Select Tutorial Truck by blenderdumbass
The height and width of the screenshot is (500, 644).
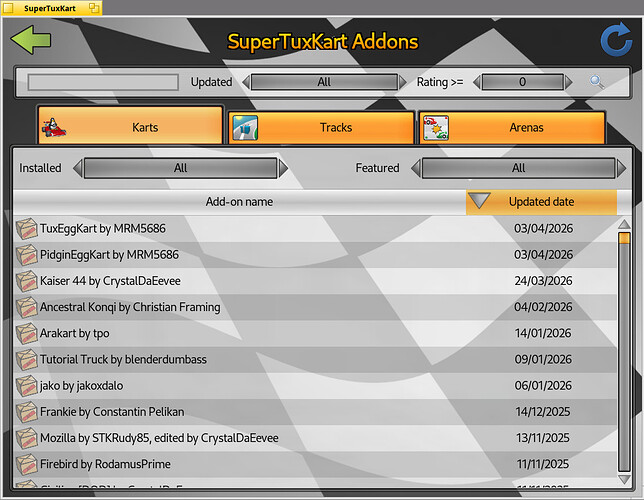tap(315, 359)
